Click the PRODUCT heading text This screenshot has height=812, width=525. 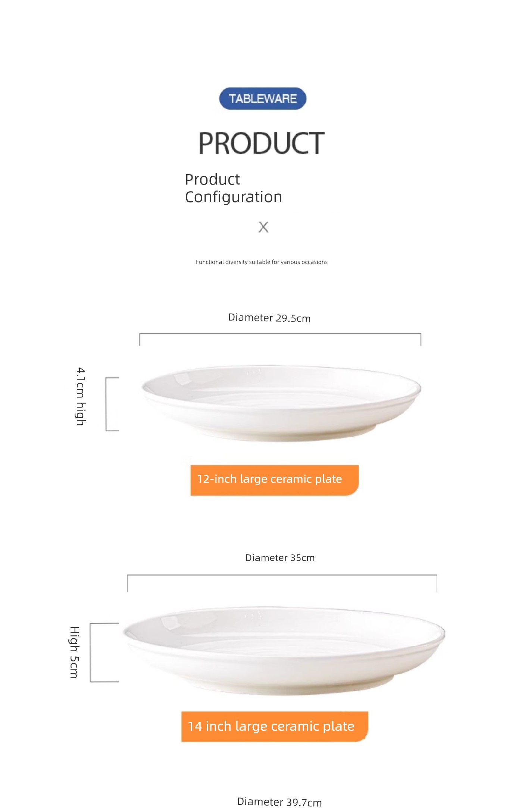point(261,143)
